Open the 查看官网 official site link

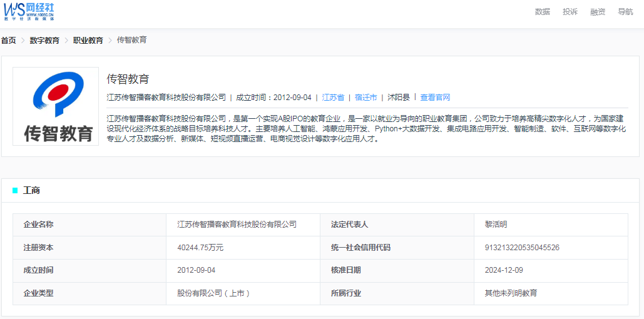tap(436, 98)
